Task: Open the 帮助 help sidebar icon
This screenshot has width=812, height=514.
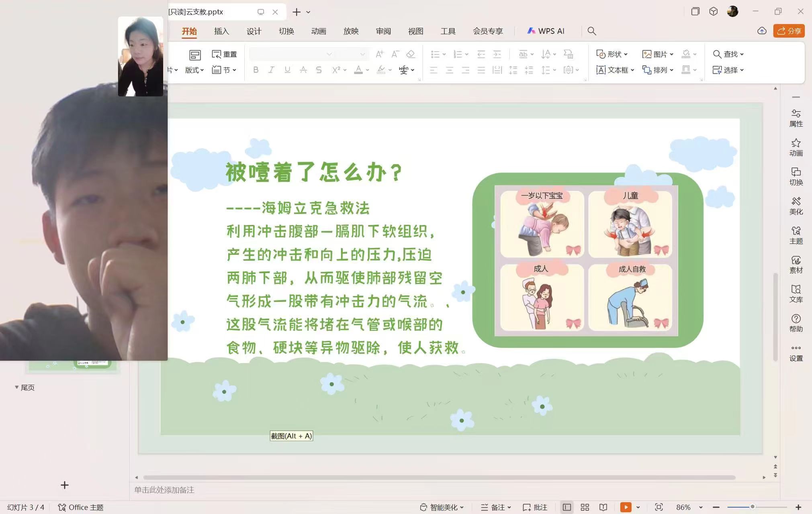Action: pos(796,323)
